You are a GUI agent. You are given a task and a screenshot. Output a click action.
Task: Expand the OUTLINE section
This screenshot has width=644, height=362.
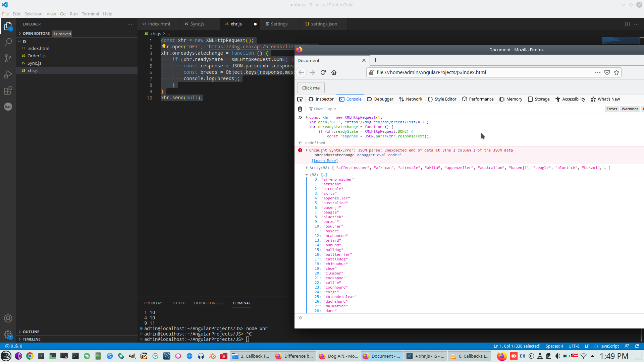coord(31,332)
